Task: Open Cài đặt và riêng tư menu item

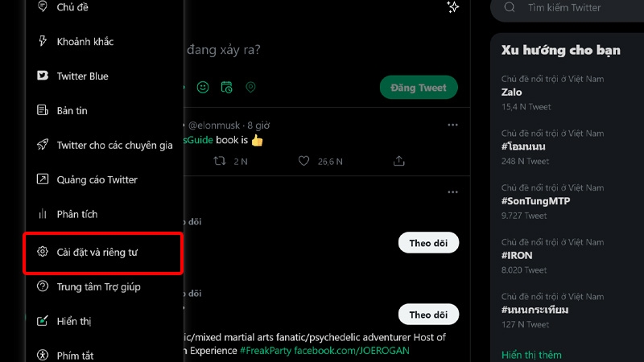Action: coord(97,252)
